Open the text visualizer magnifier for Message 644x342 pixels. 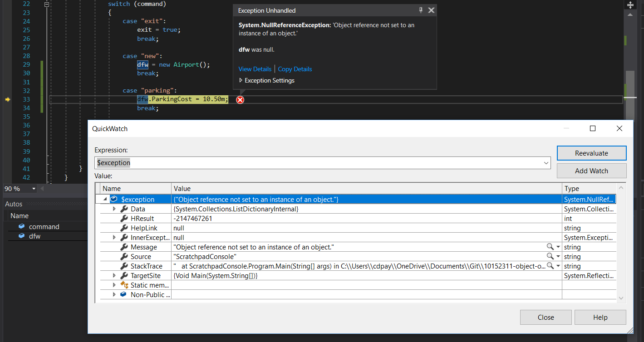point(550,247)
